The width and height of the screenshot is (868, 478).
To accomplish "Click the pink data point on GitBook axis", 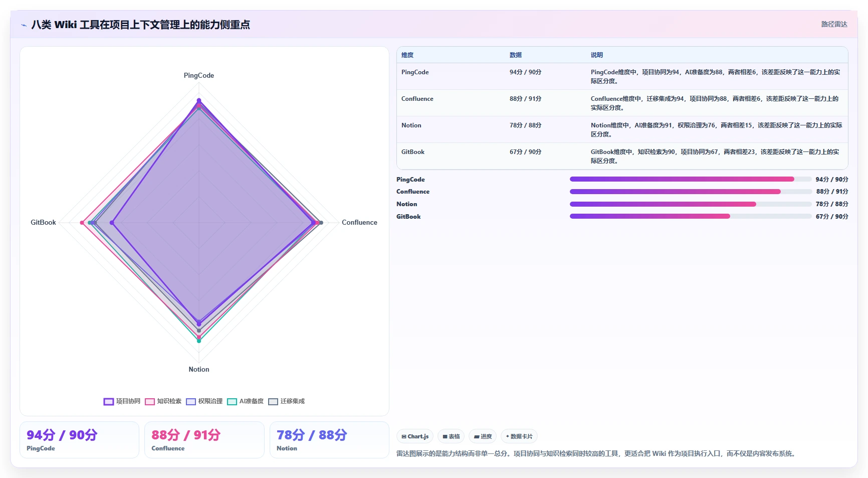I will (82, 223).
